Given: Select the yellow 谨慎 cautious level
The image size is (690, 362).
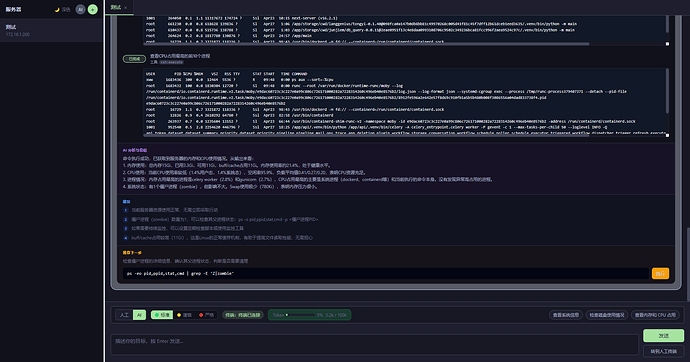Looking at the screenshot, I should click(184, 315).
